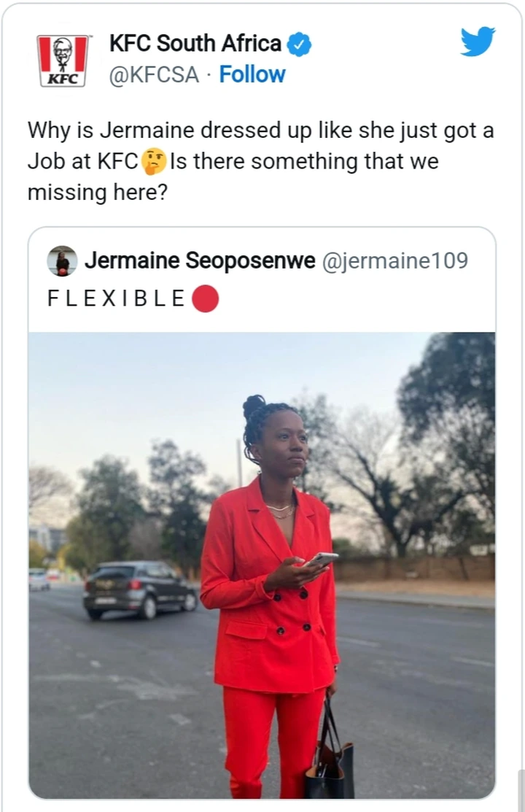The image size is (525, 812).
Task: Click Jermaine Seoposenwe's small profile avatar
Action: (x=62, y=260)
